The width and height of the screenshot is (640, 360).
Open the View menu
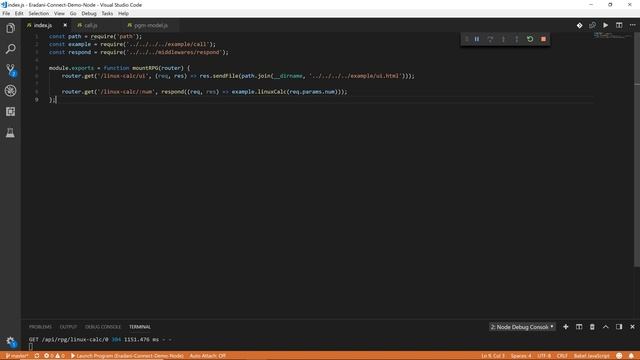coord(59,13)
